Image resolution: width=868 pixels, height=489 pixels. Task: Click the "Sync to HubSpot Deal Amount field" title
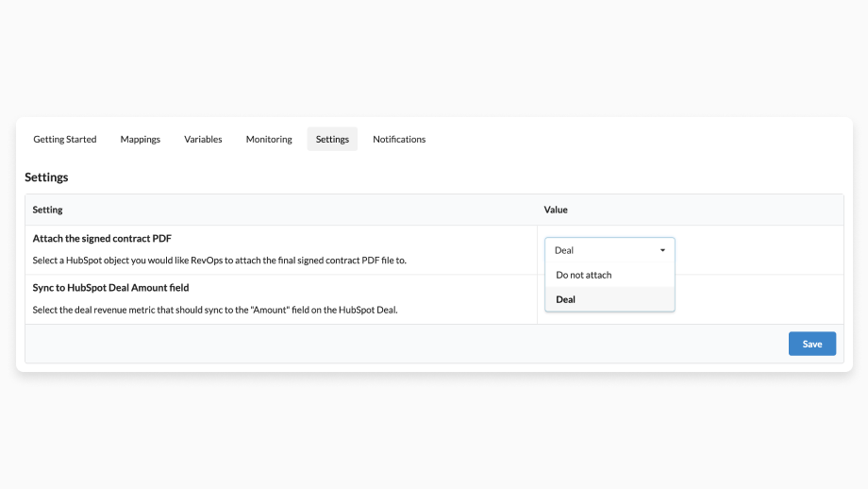pyautogui.click(x=111, y=288)
